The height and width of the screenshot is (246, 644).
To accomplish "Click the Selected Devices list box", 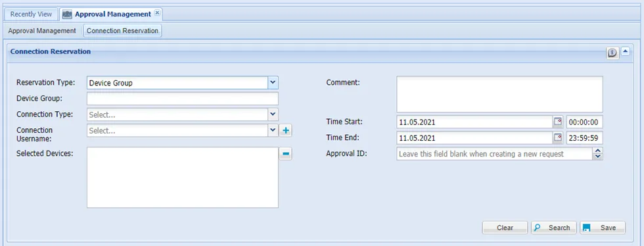I will (x=183, y=178).
